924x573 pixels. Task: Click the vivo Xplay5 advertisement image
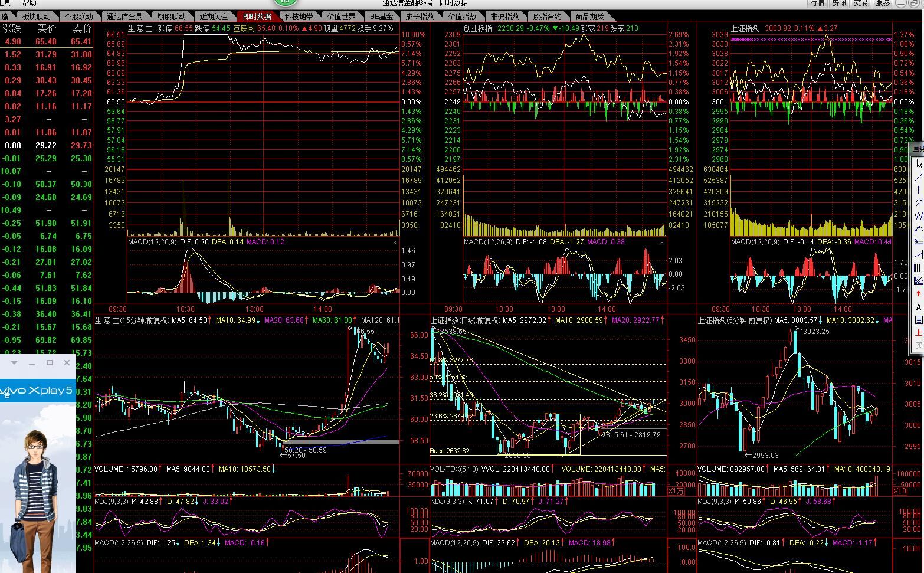tap(38, 472)
